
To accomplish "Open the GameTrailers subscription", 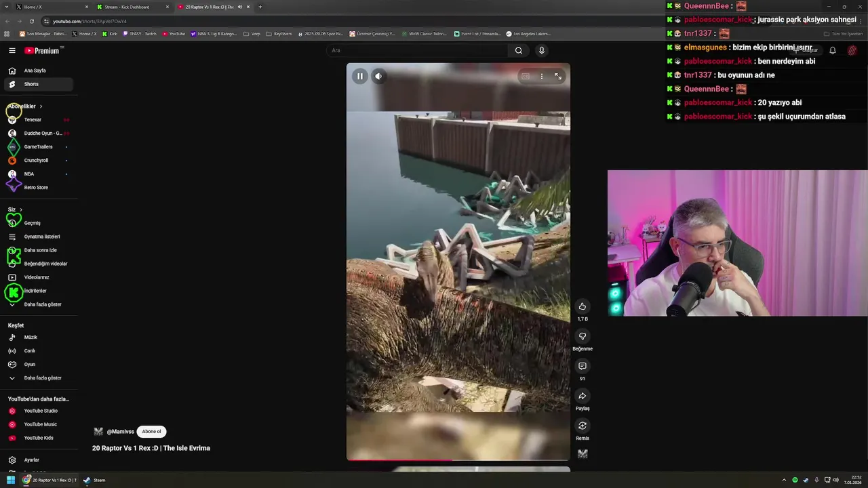I will click(38, 147).
